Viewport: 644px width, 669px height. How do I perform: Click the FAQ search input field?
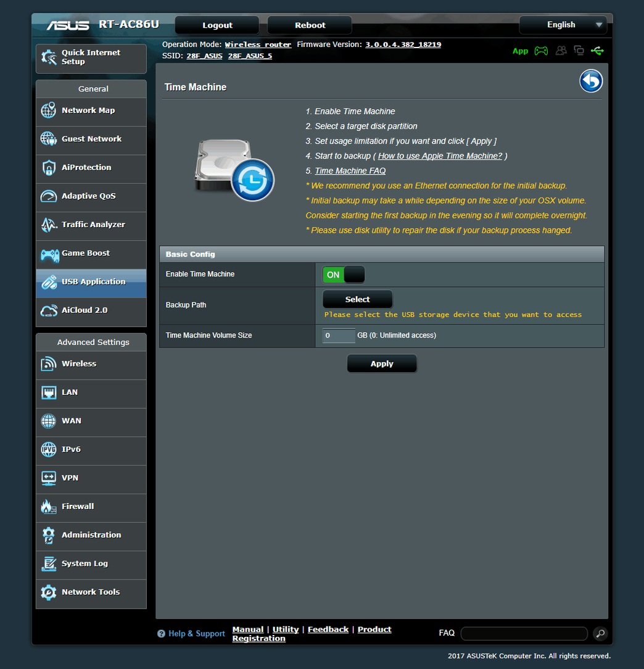[524, 634]
